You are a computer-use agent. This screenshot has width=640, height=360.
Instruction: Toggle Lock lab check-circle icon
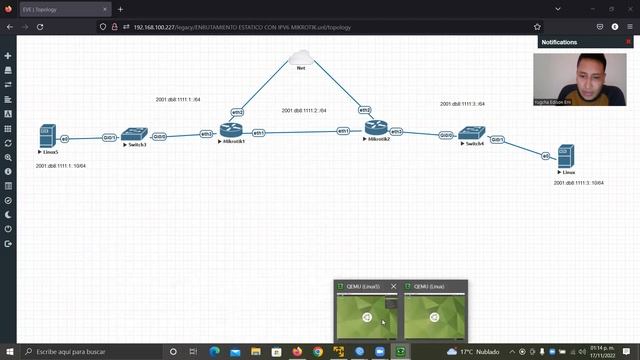(x=8, y=200)
